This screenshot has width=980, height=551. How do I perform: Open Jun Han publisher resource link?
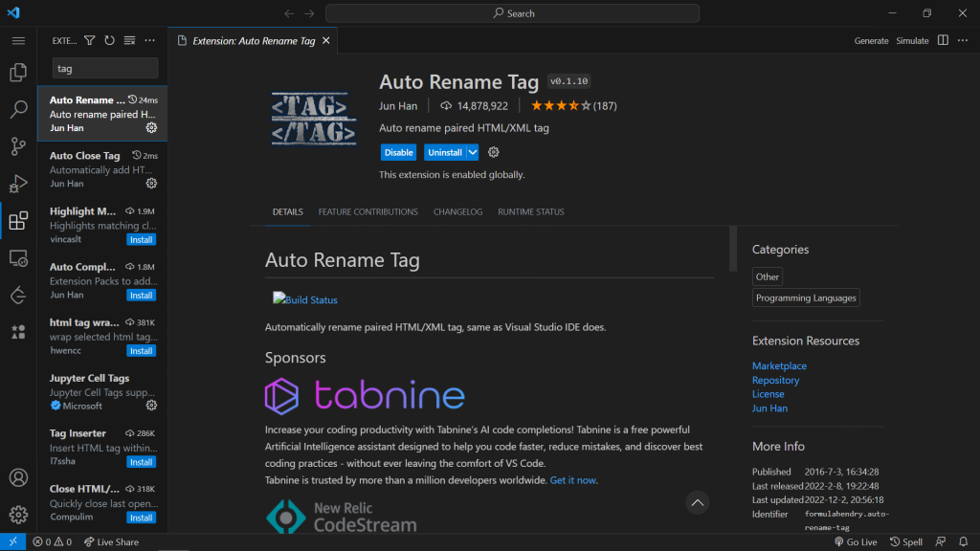[769, 408]
